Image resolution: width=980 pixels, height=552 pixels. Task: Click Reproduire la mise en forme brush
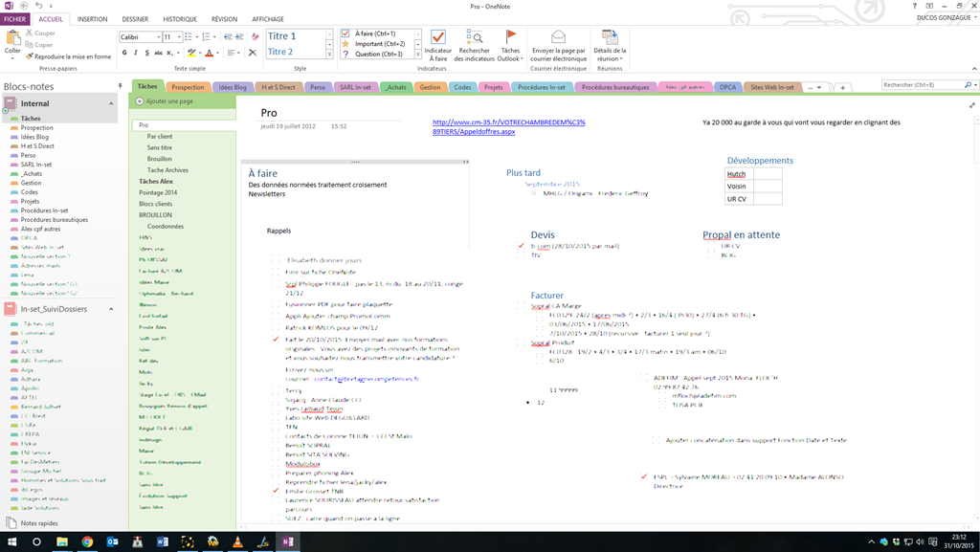click(x=68, y=56)
